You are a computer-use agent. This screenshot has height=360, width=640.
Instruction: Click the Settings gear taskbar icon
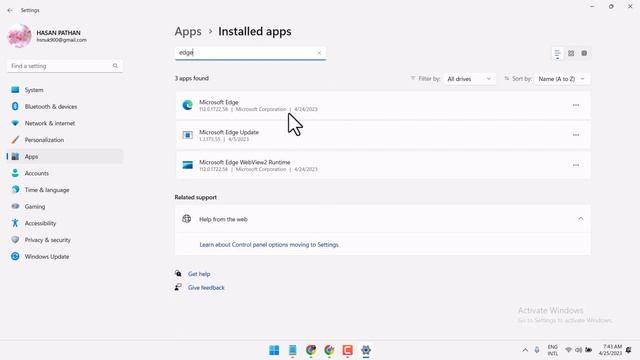coord(366,350)
